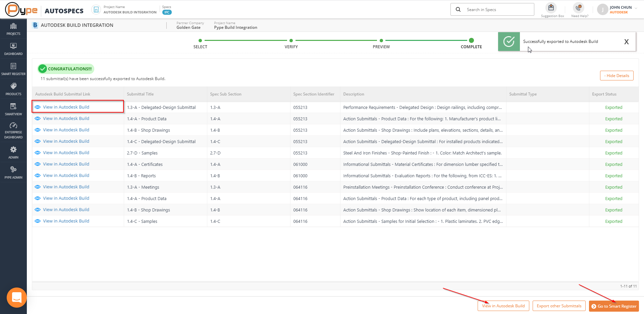Click the Pype logo

pyautogui.click(x=21, y=9)
